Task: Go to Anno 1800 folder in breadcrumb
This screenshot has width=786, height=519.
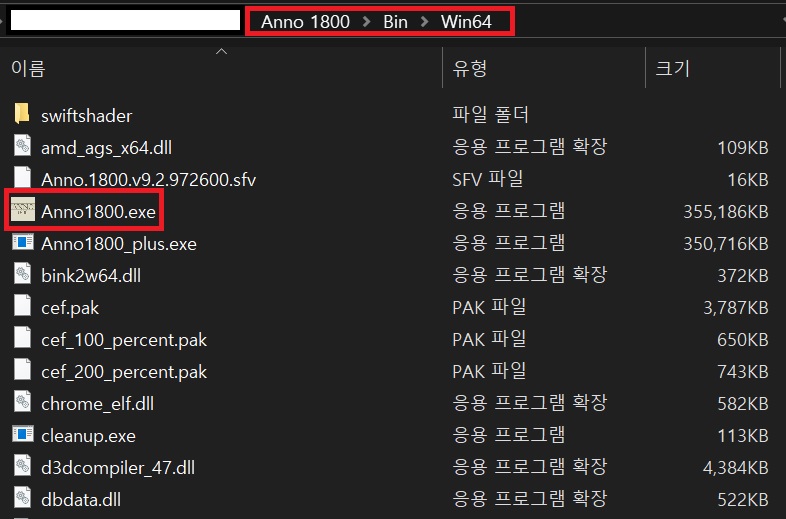Action: [305, 22]
